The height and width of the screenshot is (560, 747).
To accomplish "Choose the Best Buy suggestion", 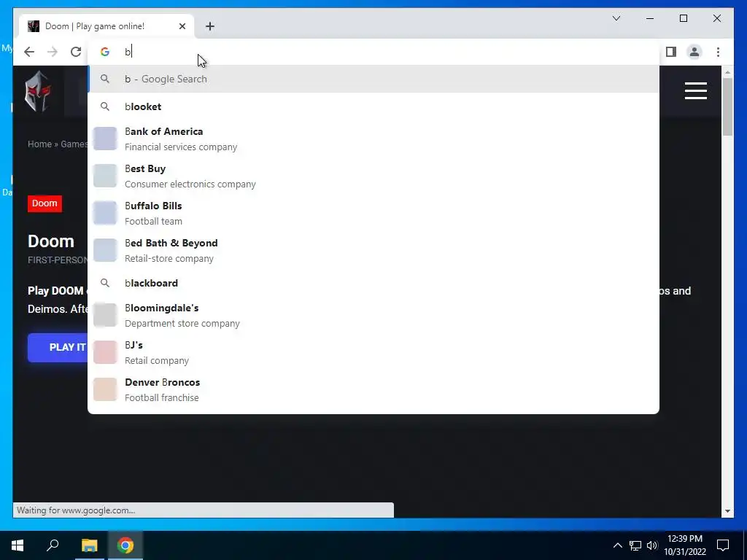I will click(x=373, y=176).
